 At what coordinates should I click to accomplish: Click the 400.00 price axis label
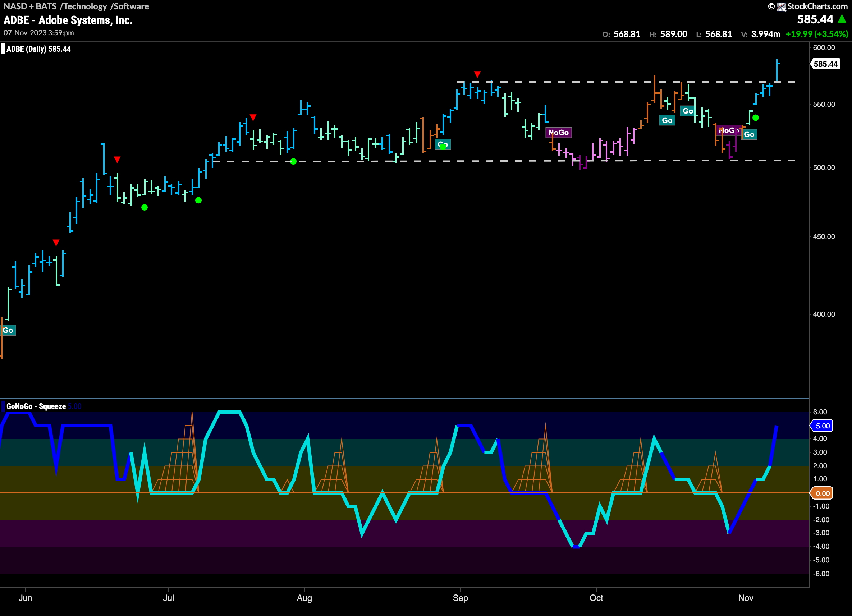(x=824, y=314)
